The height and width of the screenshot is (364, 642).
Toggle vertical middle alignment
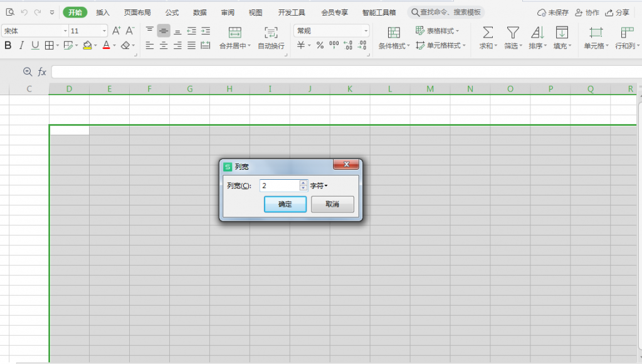pos(164,31)
